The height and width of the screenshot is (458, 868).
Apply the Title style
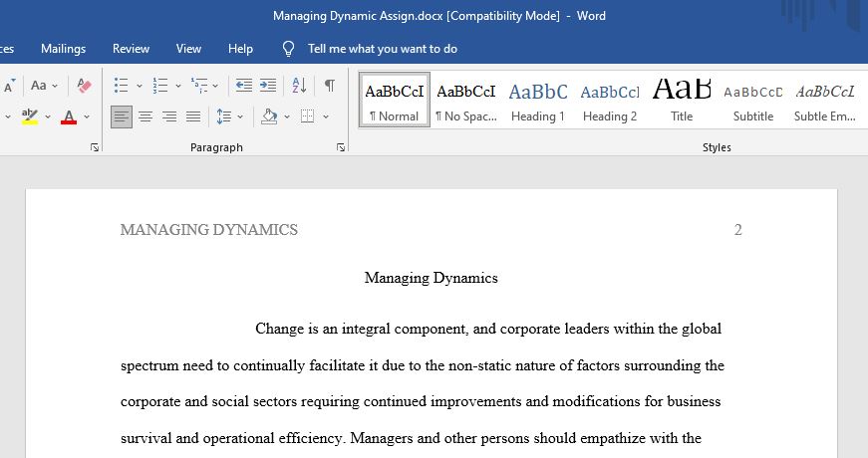682,101
